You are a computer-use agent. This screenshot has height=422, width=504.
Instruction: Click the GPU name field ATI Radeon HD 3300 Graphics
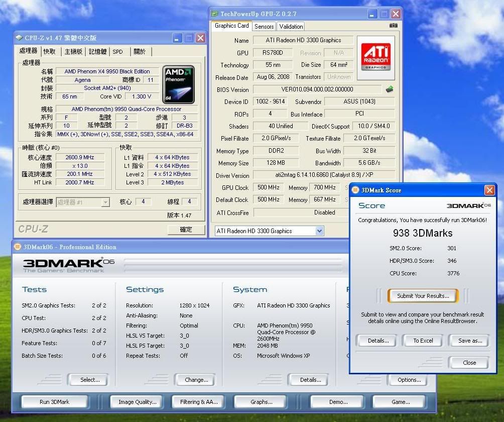(x=303, y=40)
